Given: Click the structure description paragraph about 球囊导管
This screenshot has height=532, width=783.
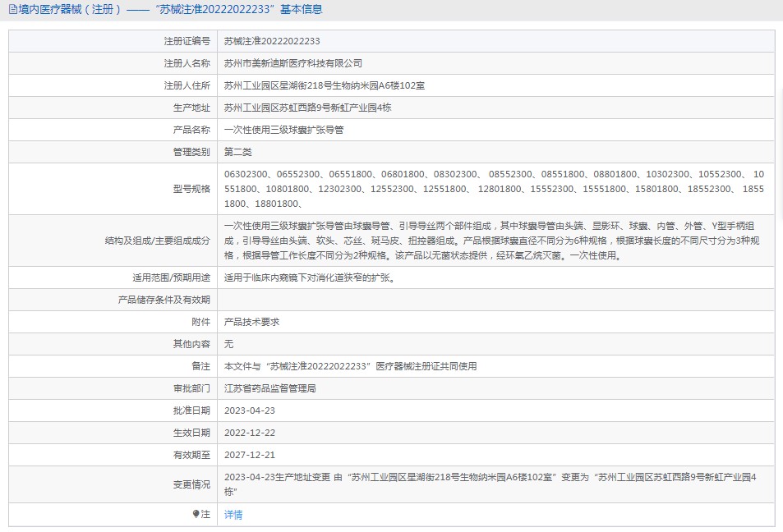Looking at the screenshot, I should tap(492, 241).
